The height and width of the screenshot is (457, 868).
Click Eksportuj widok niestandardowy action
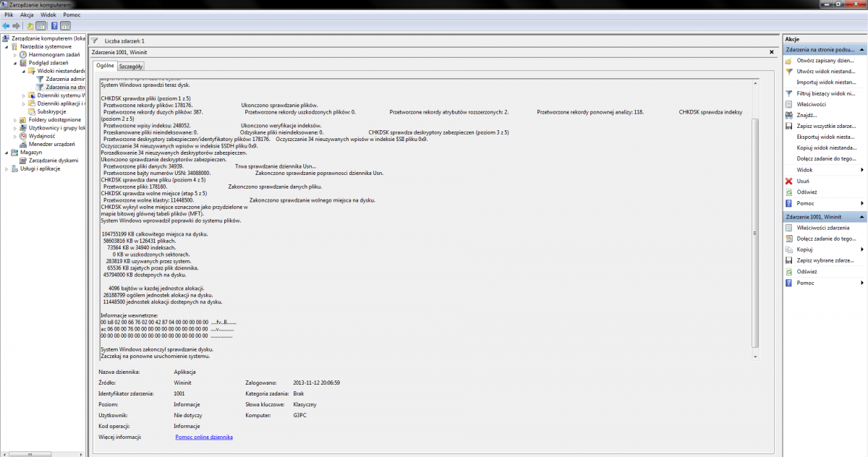pyautogui.click(x=826, y=137)
